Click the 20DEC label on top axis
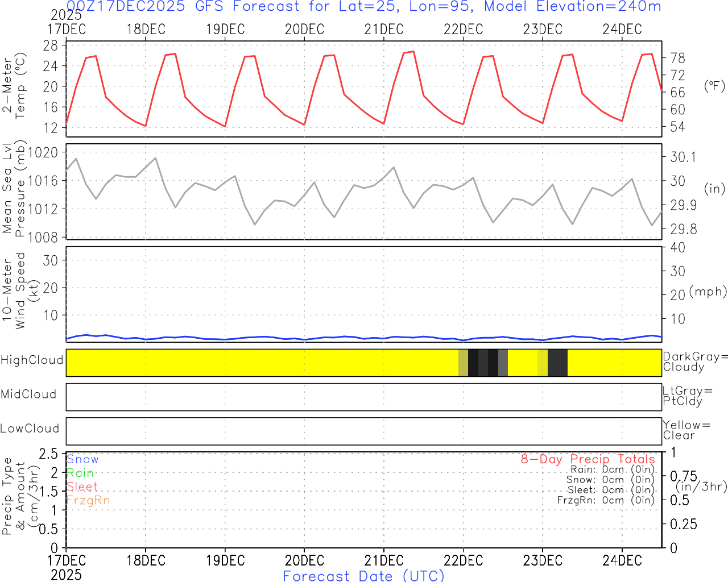This screenshot has width=728, height=582. coord(304,30)
